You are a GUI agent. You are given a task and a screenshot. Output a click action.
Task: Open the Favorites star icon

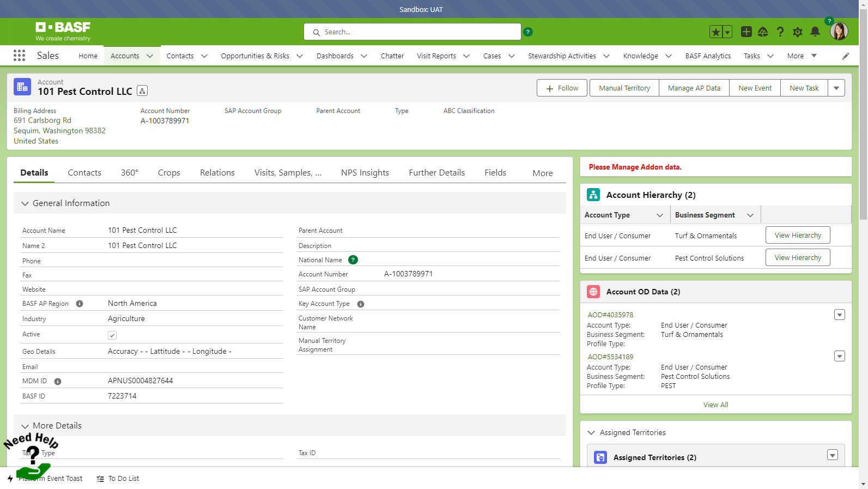pyautogui.click(x=716, y=32)
